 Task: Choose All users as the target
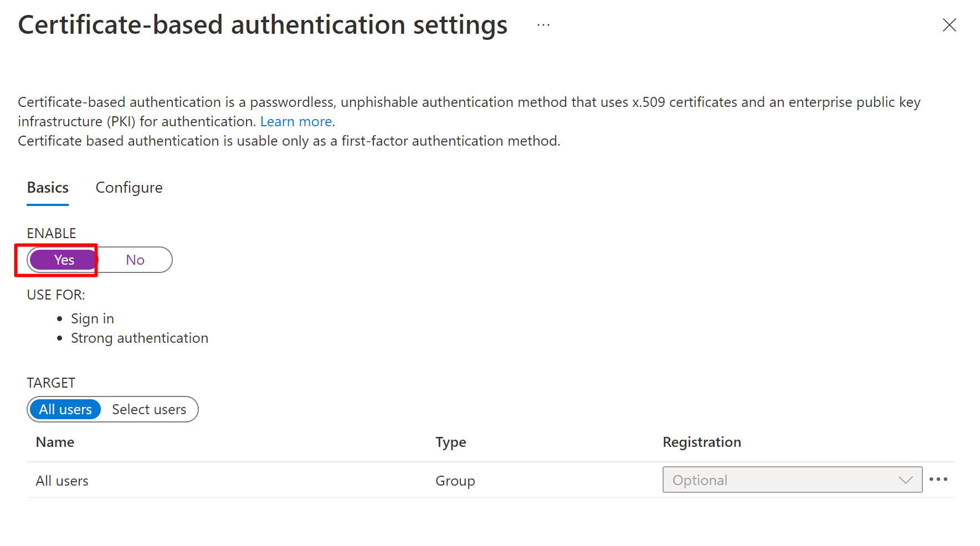pyautogui.click(x=65, y=410)
